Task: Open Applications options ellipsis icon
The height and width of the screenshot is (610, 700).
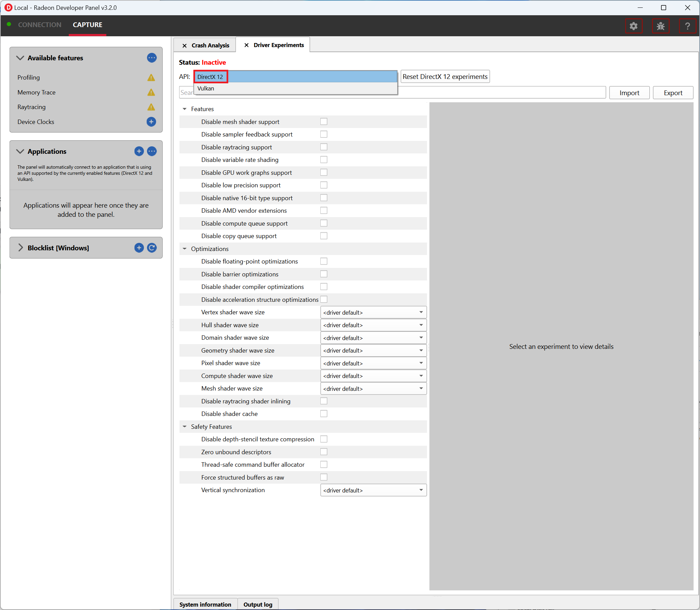Action: [x=152, y=151]
